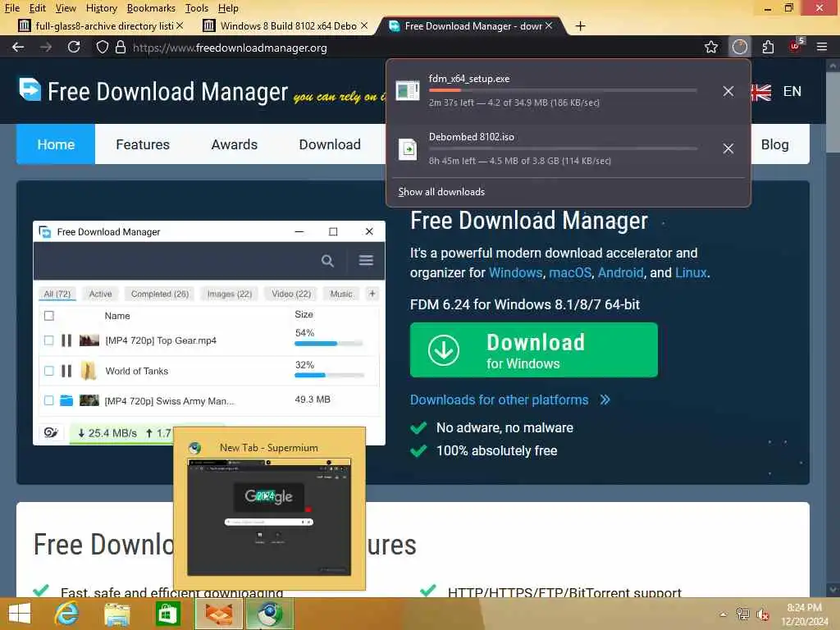Click the UK flag language icon

[760, 92]
